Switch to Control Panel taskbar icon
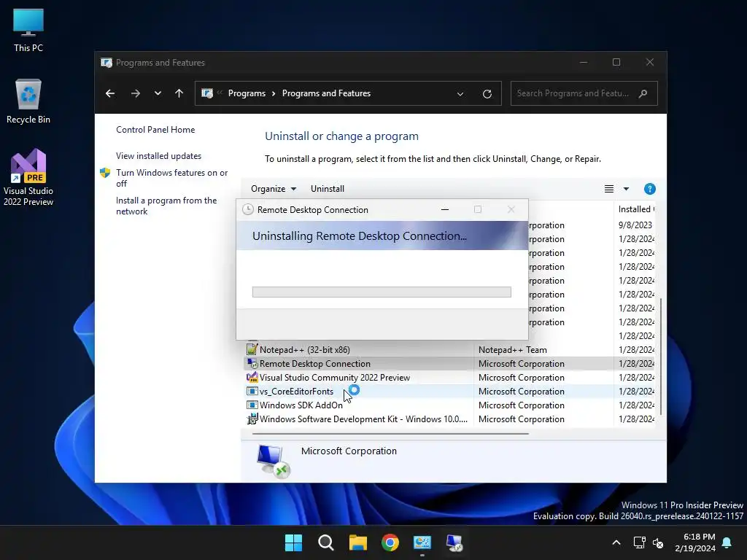The height and width of the screenshot is (560, 747). click(x=422, y=542)
